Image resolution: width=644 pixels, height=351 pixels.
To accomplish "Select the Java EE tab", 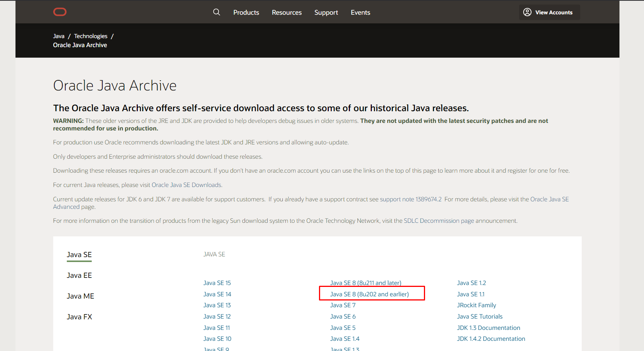I will [x=79, y=276].
